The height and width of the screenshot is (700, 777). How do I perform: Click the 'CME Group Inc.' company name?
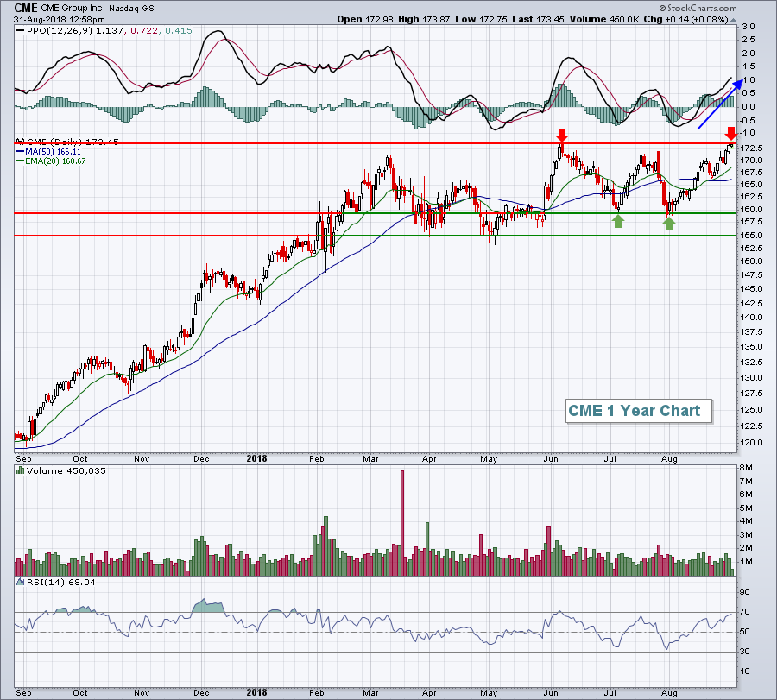coord(73,9)
